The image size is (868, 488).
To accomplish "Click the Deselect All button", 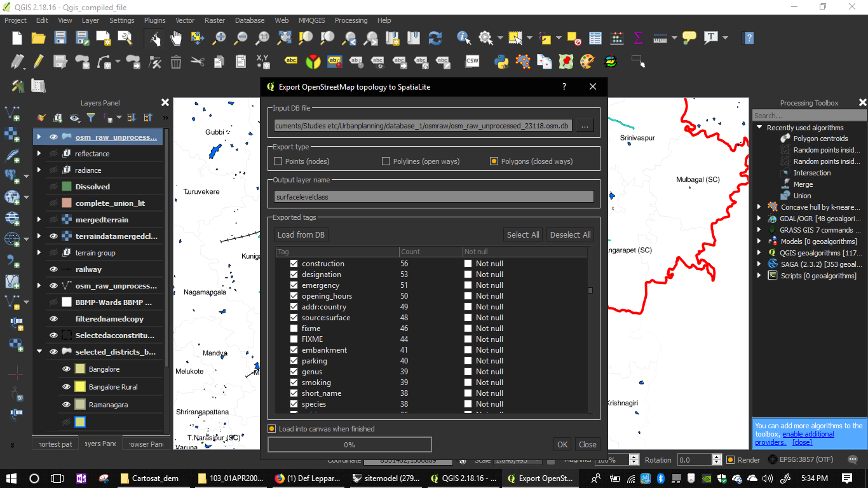I will pos(571,234).
